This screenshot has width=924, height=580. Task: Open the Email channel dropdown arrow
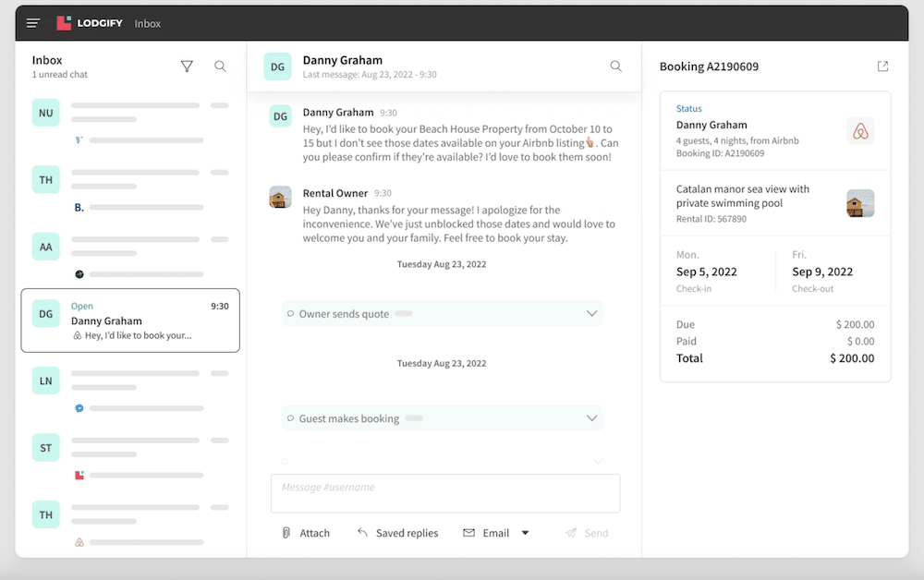(x=525, y=533)
